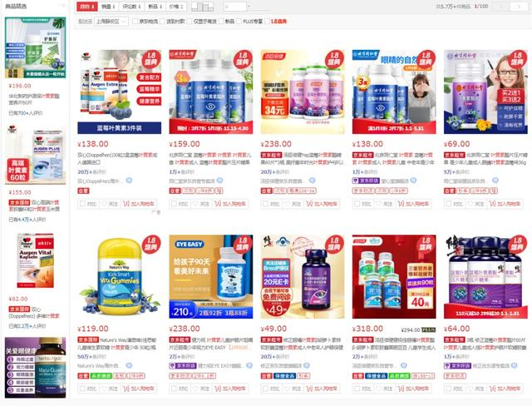
Task: Click the minimum price input field
Action: [x=235, y=7]
